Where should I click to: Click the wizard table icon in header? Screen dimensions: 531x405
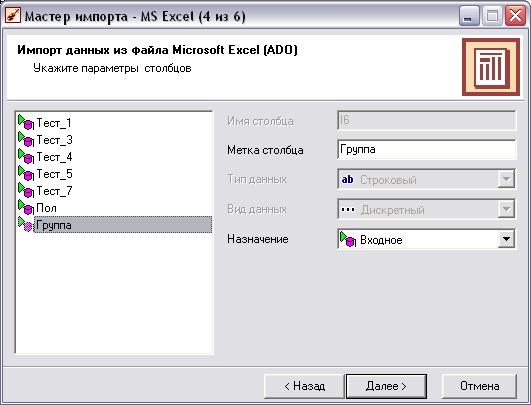tap(491, 67)
